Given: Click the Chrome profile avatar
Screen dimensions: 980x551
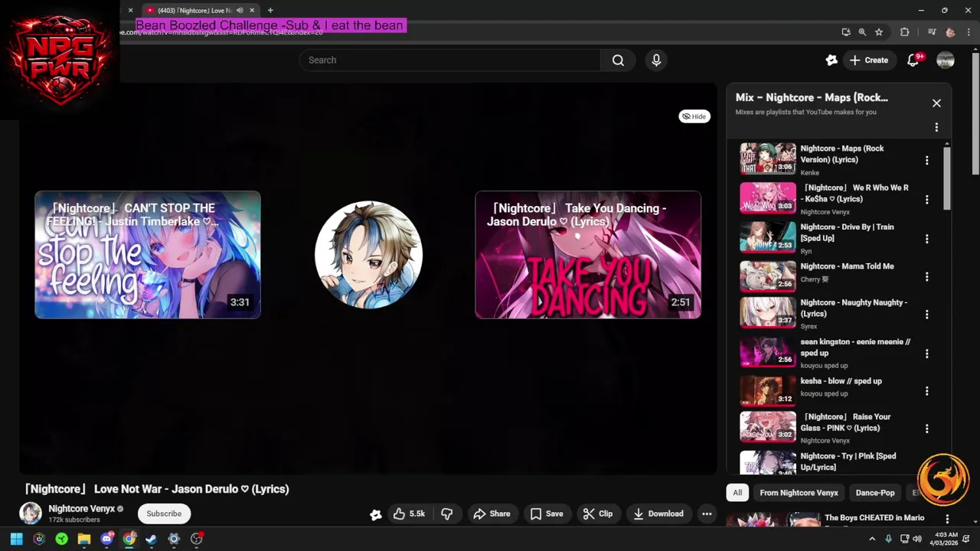Looking at the screenshot, I should pos(950,32).
